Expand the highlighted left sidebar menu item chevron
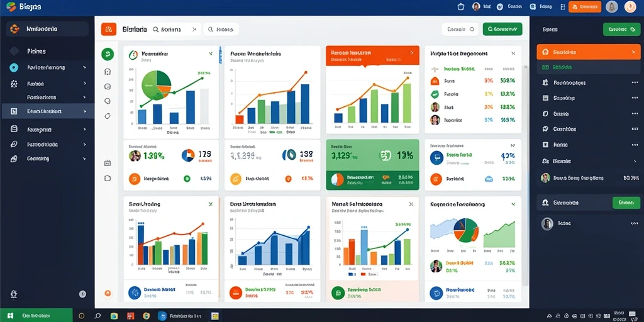The height and width of the screenshot is (322, 644). pos(85,111)
